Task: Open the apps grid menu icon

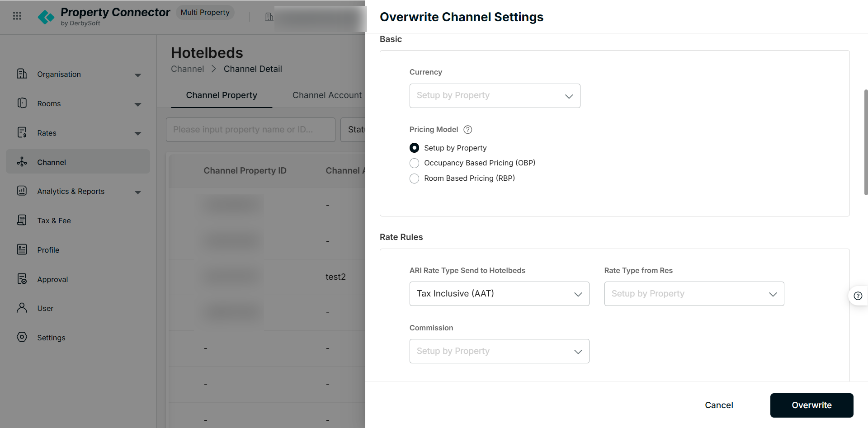Action: [x=17, y=16]
